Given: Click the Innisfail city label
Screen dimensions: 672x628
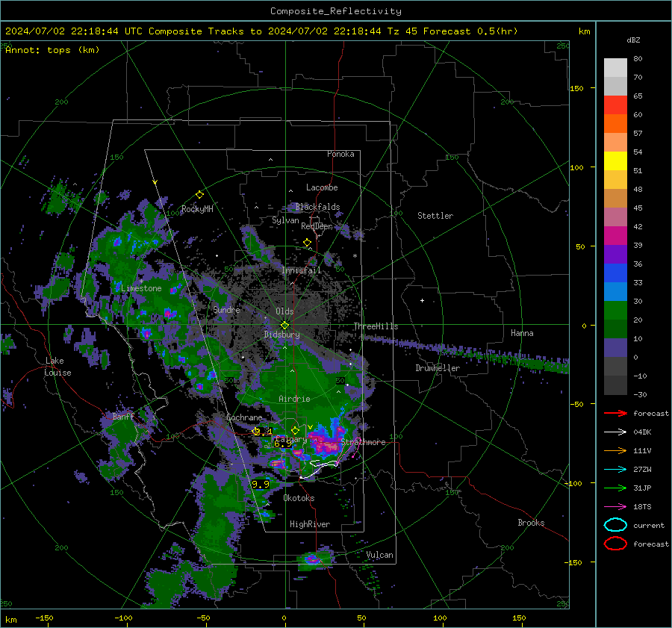Looking at the screenshot, I should coord(301,270).
